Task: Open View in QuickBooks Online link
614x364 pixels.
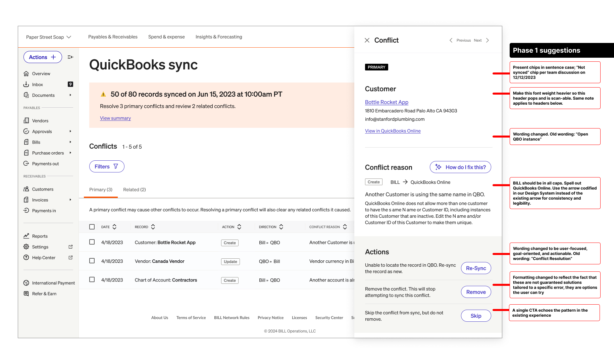Action: [x=393, y=131]
